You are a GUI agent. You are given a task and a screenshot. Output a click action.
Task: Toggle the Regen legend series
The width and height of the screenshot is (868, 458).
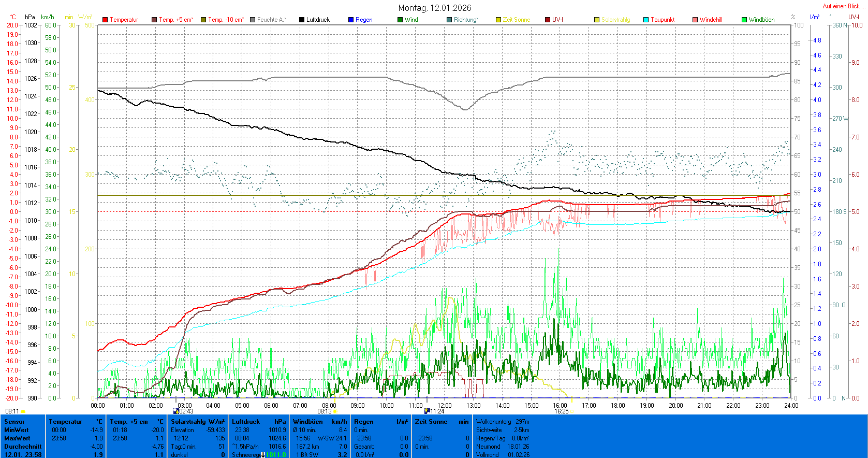pyautogui.click(x=360, y=20)
